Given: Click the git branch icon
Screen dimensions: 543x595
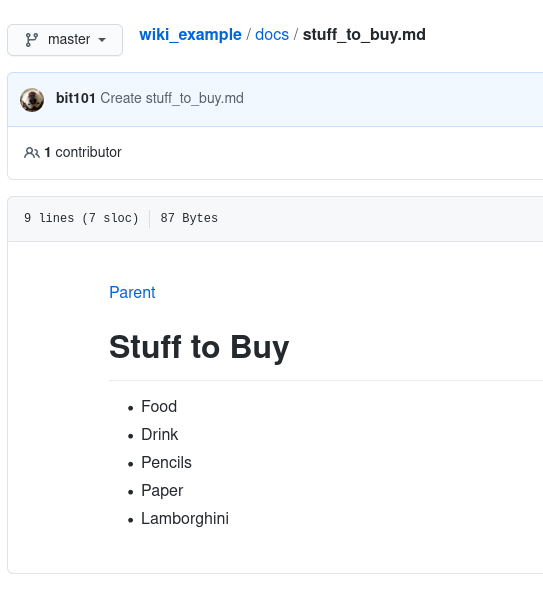Looking at the screenshot, I should tap(31, 40).
